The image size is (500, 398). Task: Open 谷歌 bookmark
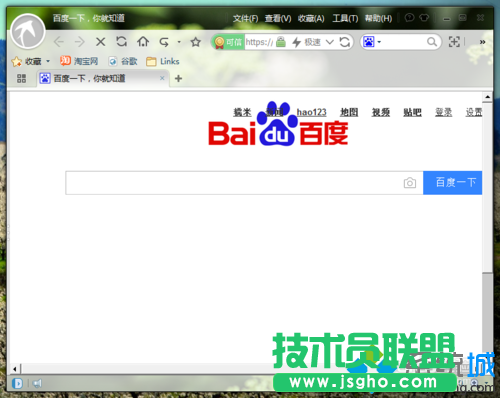point(123,61)
